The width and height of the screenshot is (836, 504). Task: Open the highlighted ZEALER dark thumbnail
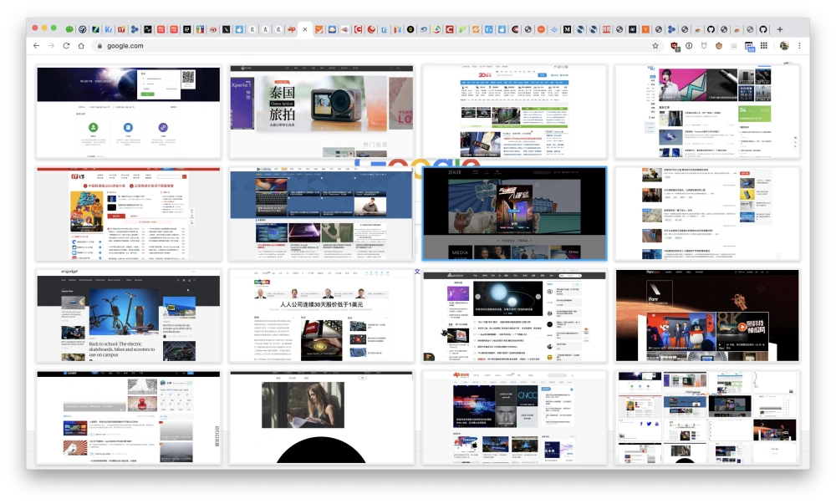[x=514, y=214]
